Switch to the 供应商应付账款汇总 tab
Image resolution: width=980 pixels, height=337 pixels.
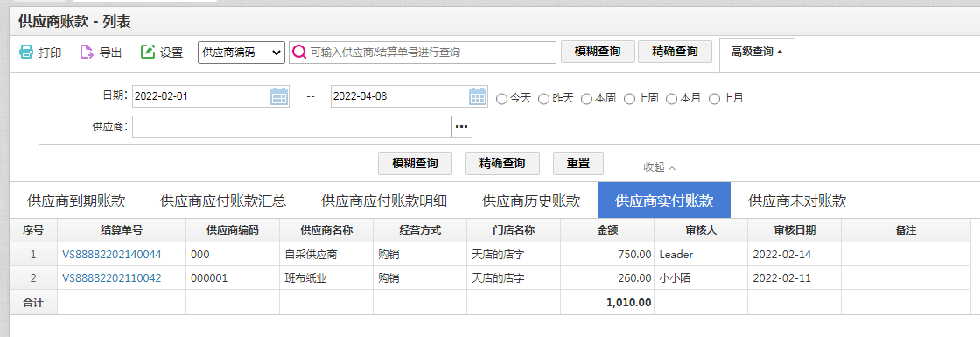click(223, 200)
